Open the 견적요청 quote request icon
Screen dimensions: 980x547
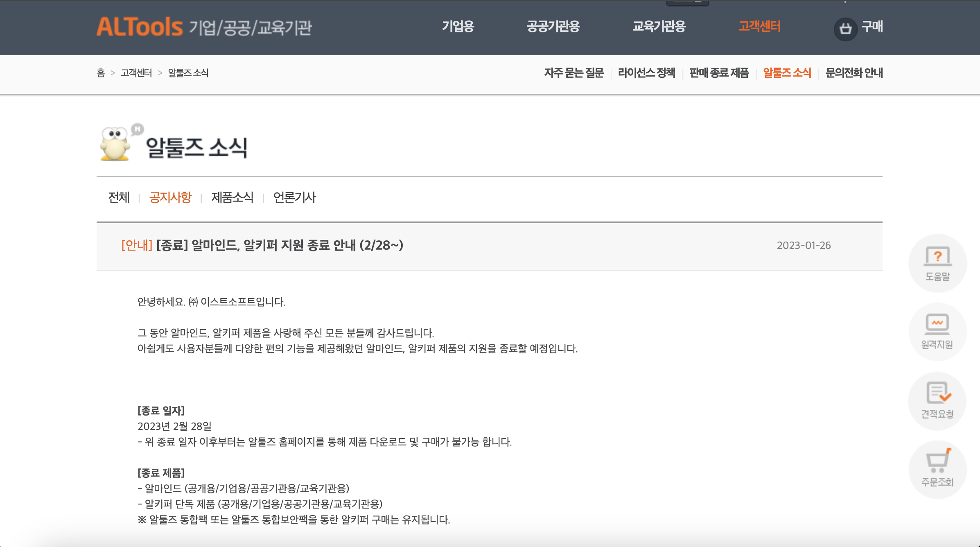coord(937,401)
